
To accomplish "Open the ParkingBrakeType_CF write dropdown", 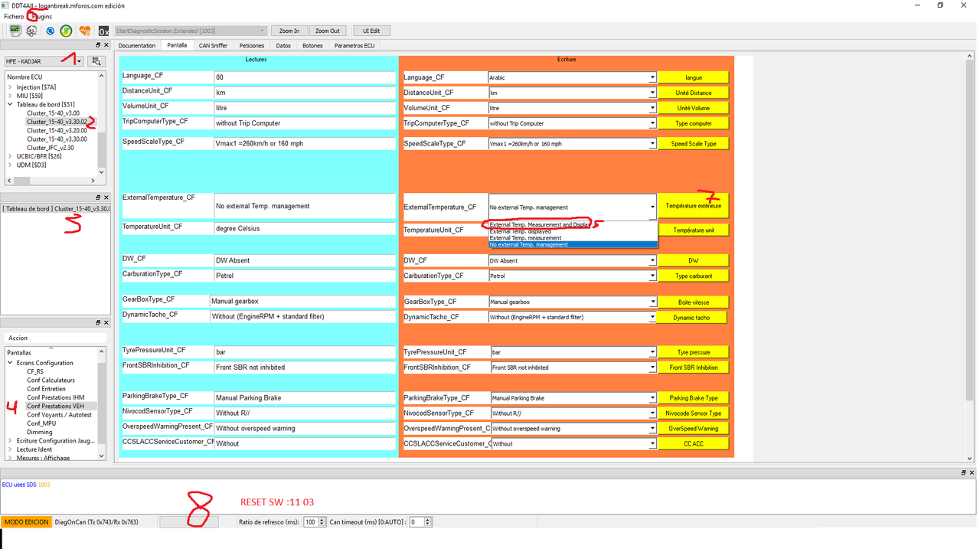I will click(573, 398).
